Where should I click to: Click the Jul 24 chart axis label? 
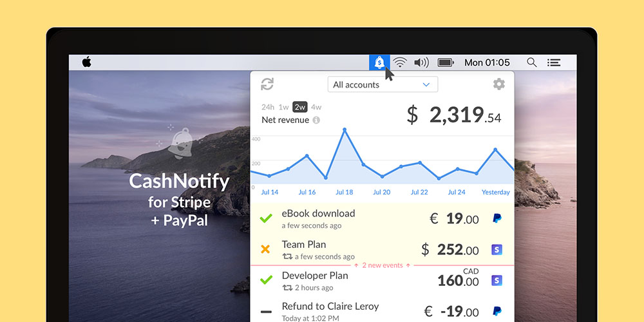click(457, 192)
